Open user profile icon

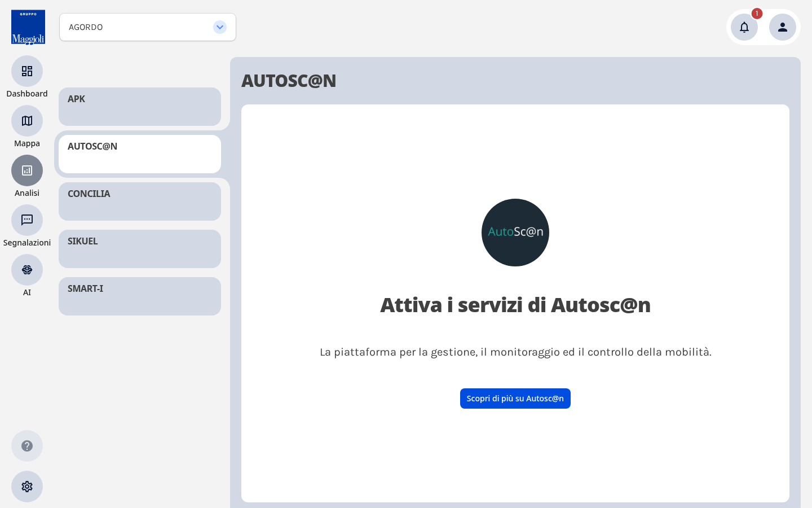pos(783,27)
